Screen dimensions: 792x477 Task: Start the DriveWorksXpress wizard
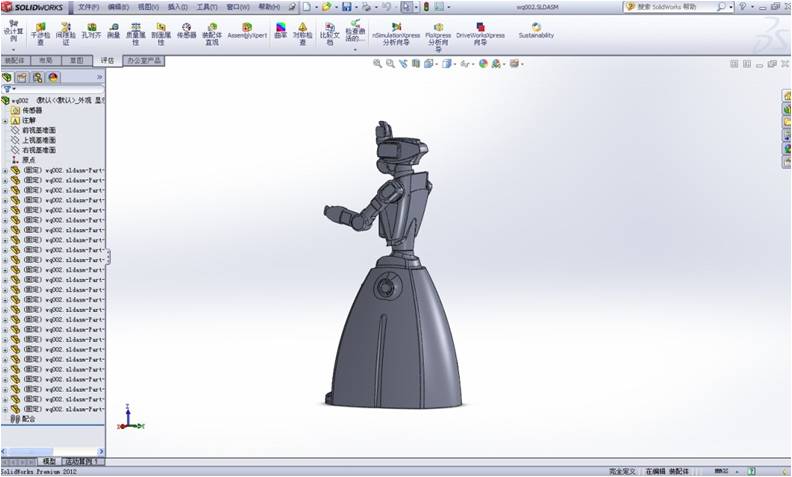480,34
